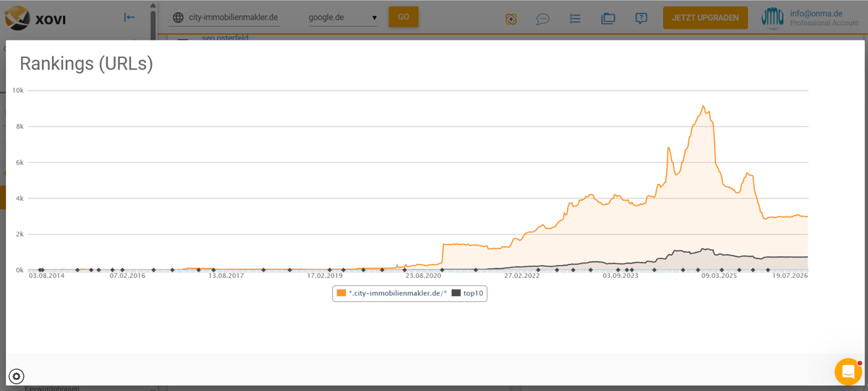868x391 pixels.
Task: Click the 10k y-axis label
Action: (18, 91)
